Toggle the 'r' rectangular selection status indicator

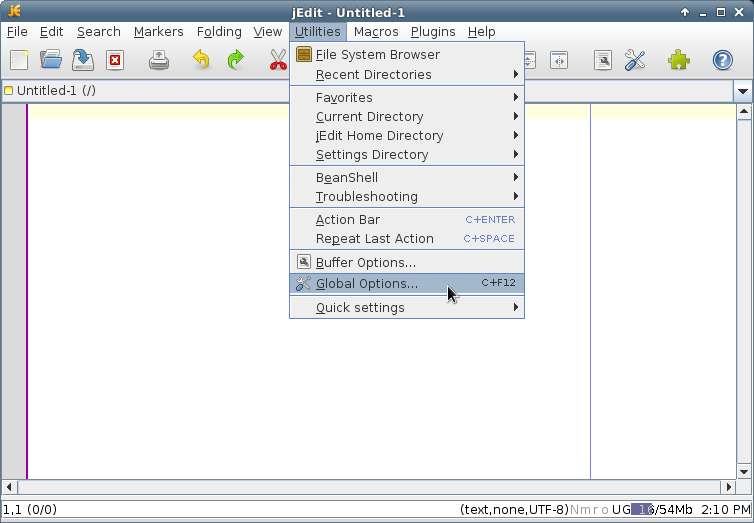(x=595, y=510)
